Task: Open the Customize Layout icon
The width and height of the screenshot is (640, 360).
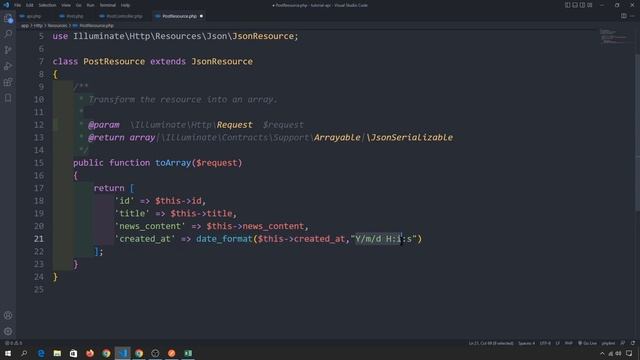Action: pos(590,5)
